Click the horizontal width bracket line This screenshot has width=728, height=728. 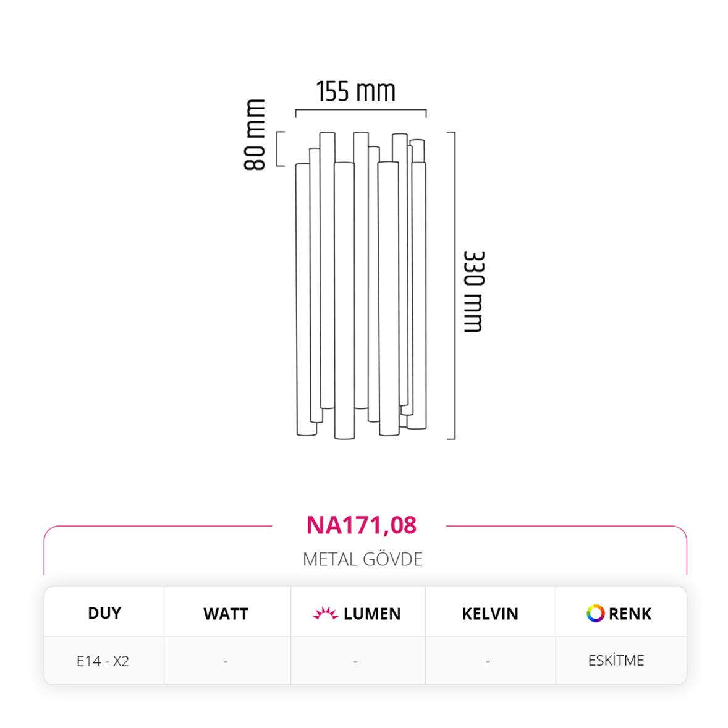pos(361,110)
